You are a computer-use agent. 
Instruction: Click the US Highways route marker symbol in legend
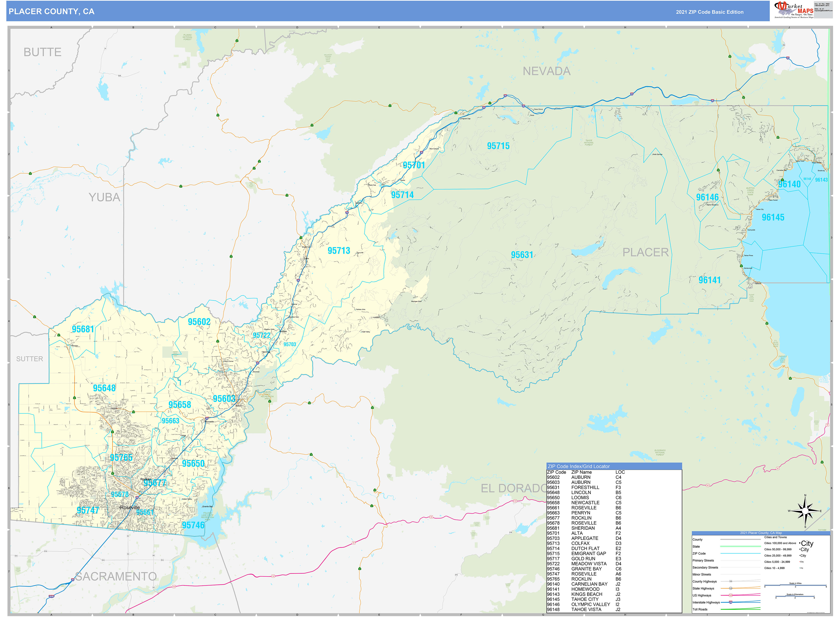point(731,595)
